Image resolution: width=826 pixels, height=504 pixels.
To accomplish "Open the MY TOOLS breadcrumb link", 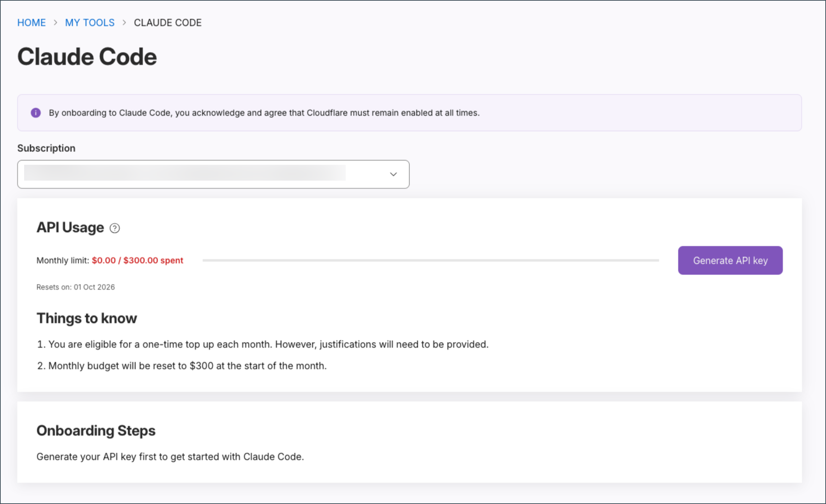I will point(90,23).
